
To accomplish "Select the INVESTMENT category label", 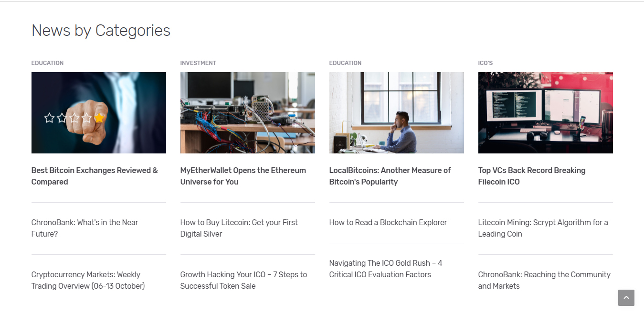I will tap(198, 63).
